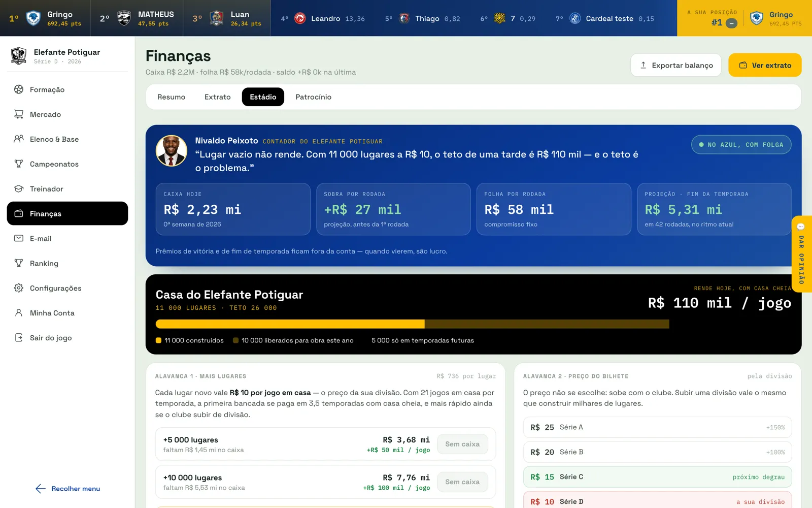Click the Ranking trophy icon

click(19, 263)
